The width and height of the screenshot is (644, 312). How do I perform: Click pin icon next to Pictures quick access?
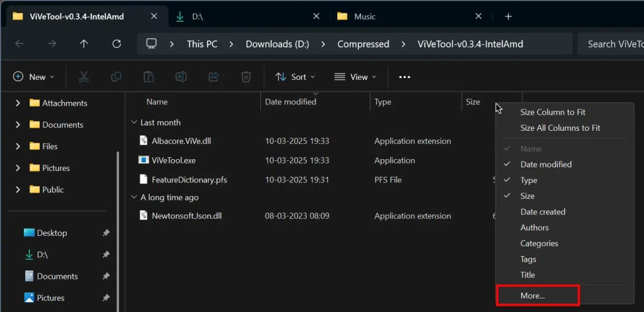coord(106,298)
